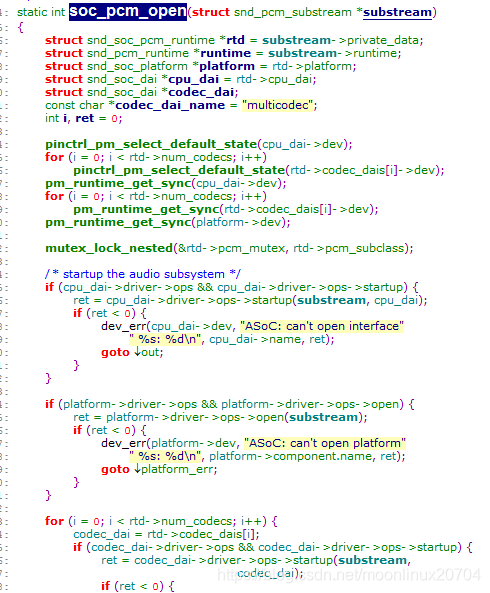Screen dimensions: 490x593
Task: Click the for keyword opening the braced codec loop
Action: [54, 521]
